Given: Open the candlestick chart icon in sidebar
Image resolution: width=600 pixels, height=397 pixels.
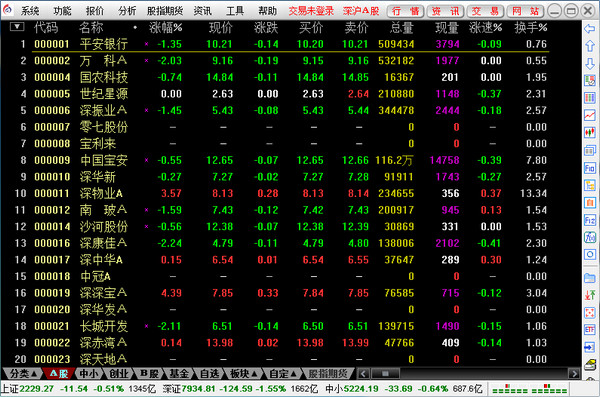Looking at the screenshot, I should click(x=590, y=132).
